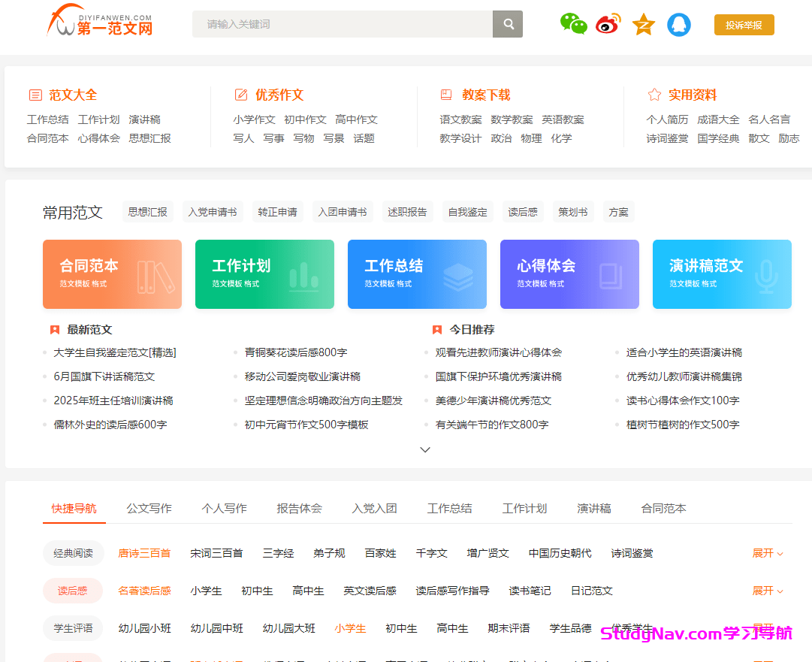Click the 转正申请 tag
The height and width of the screenshot is (662, 812).
click(278, 212)
